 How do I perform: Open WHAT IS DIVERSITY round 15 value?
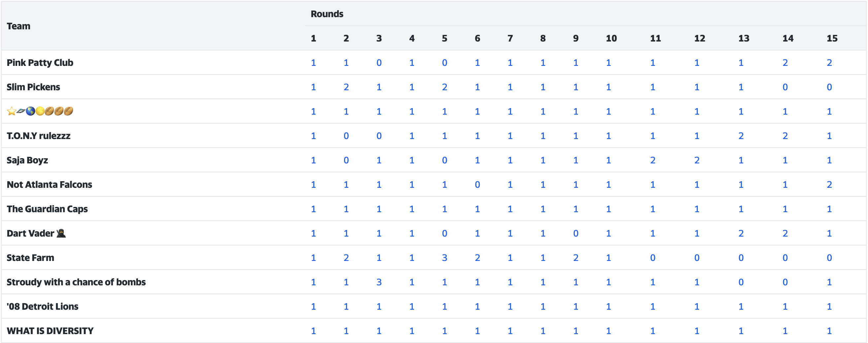(x=829, y=330)
